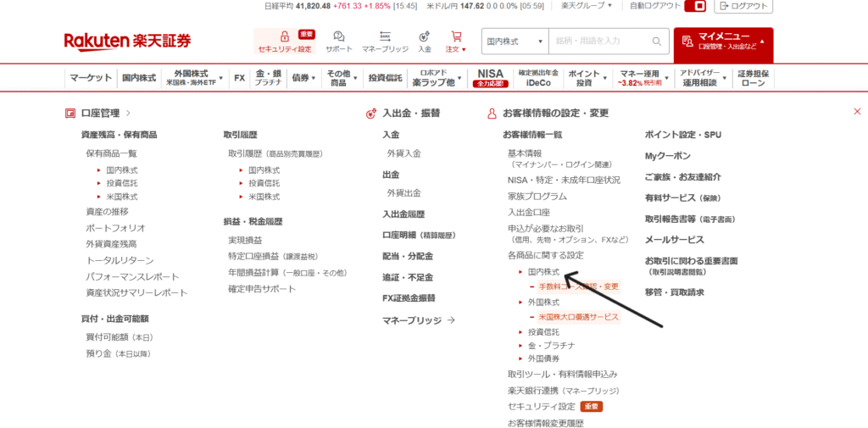Screen dimensions: 868x428
Task: Expand the foreign stocks (外国株式) menu
Action: coord(194,78)
